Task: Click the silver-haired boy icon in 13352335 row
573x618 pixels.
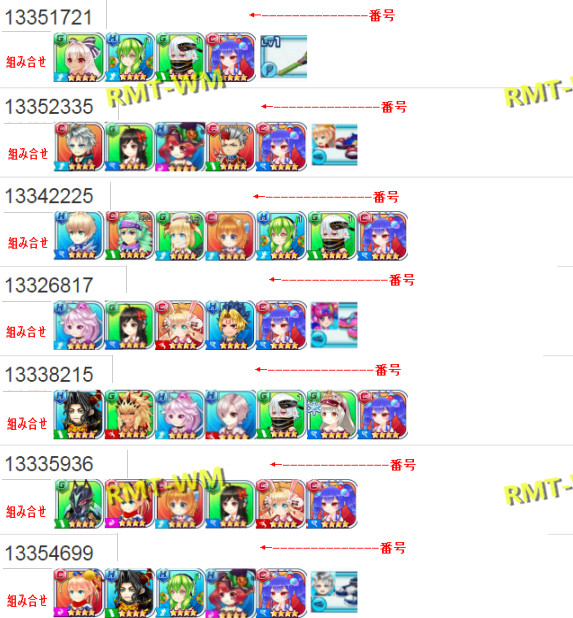Action: click(x=79, y=147)
